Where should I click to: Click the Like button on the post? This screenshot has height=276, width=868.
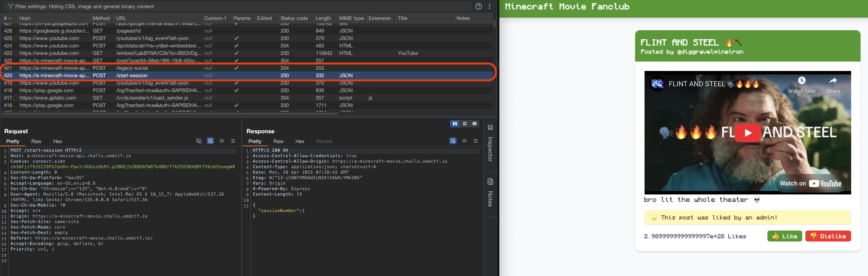coord(785,236)
